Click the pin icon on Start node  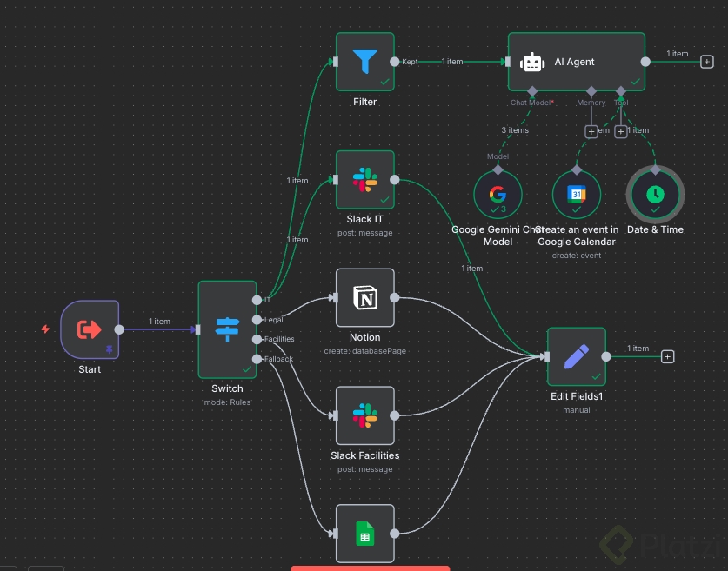click(x=109, y=349)
